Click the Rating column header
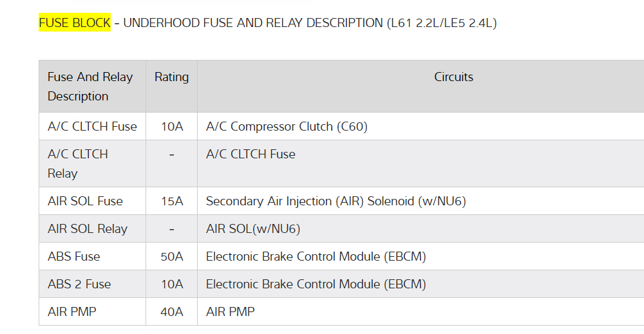This screenshot has width=644, height=334. point(171,77)
